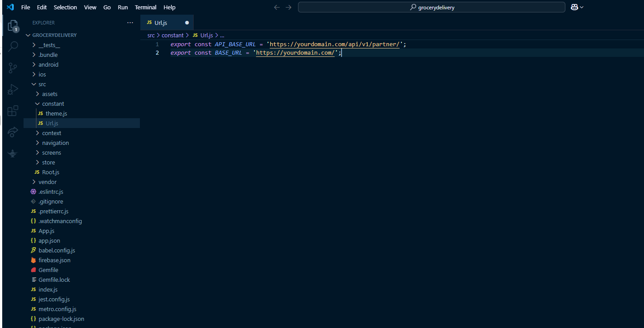
Task: Follow the BASE_URL yourdomain.com link
Action: 295,52
